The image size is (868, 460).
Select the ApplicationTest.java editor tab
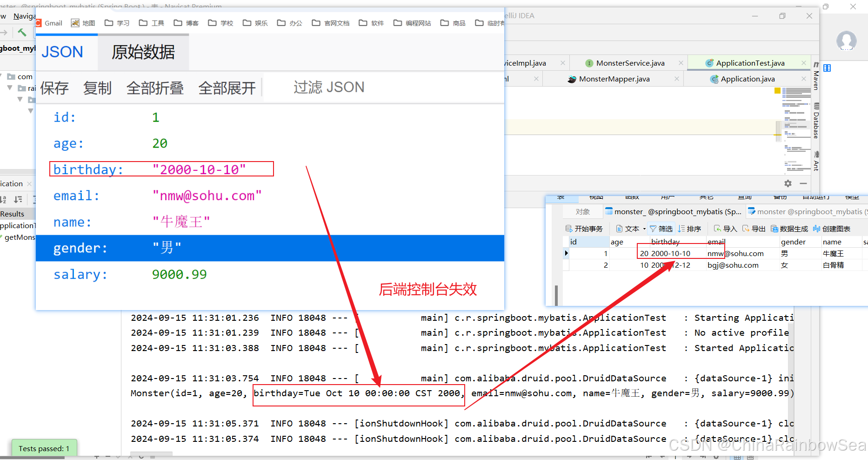[749, 62]
